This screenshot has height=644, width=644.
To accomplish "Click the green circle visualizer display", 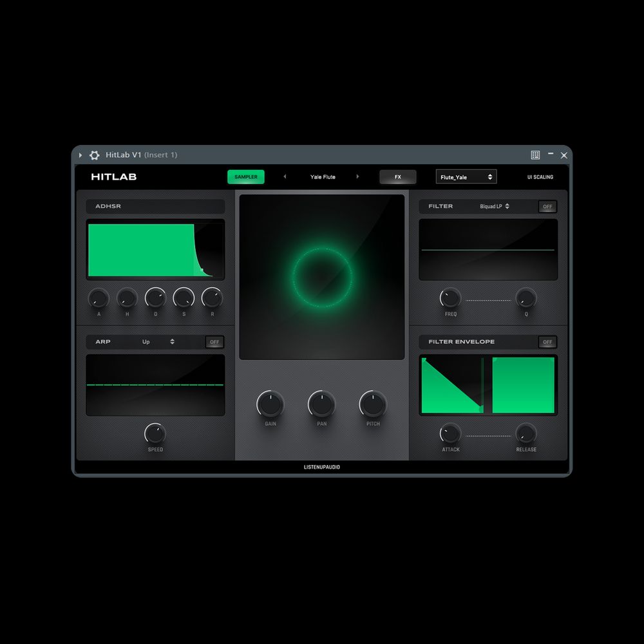I will coord(323,277).
